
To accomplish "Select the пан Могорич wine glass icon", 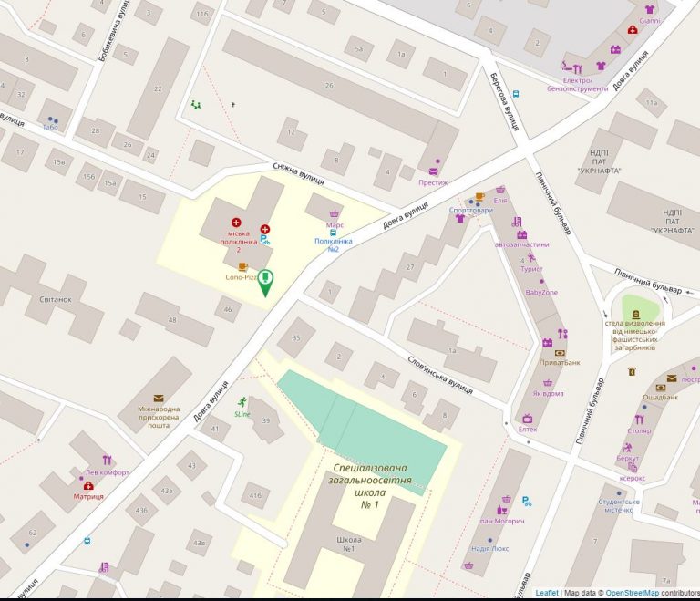I will coord(502,510).
